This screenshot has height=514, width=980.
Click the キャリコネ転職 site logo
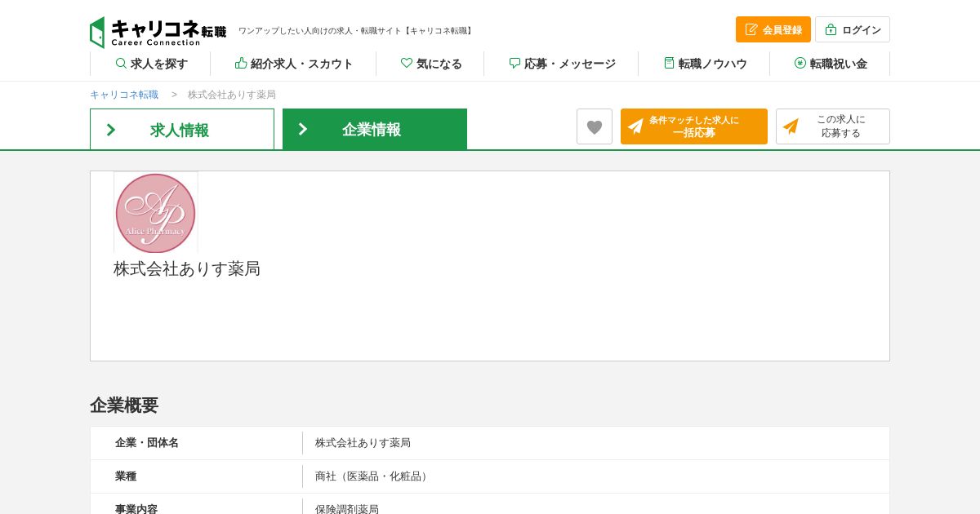coord(158,32)
